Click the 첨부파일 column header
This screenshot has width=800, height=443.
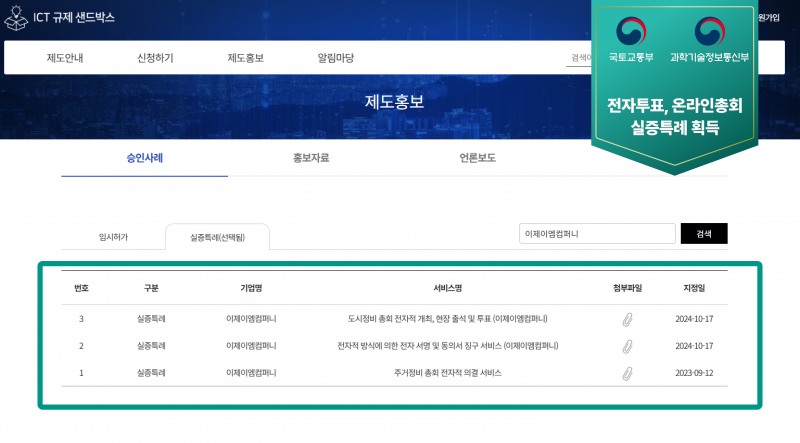coord(628,288)
